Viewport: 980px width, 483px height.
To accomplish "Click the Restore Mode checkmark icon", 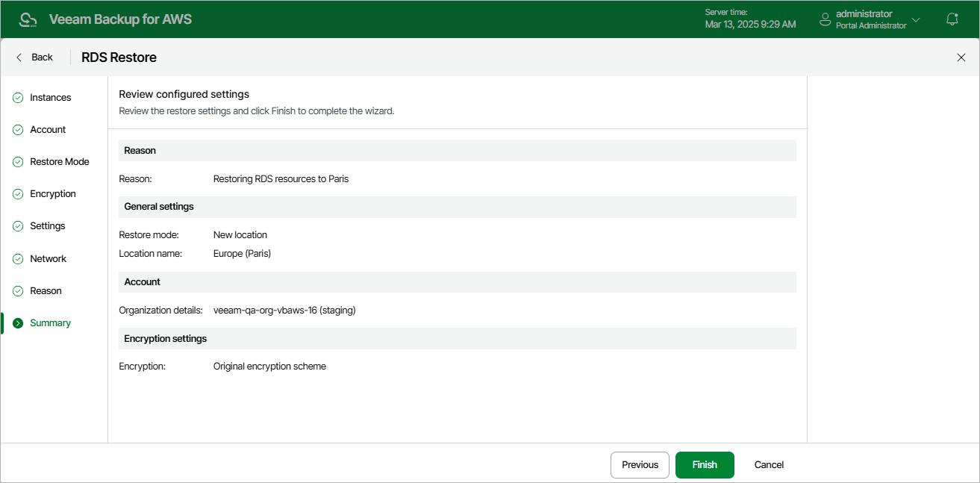I will tap(18, 162).
